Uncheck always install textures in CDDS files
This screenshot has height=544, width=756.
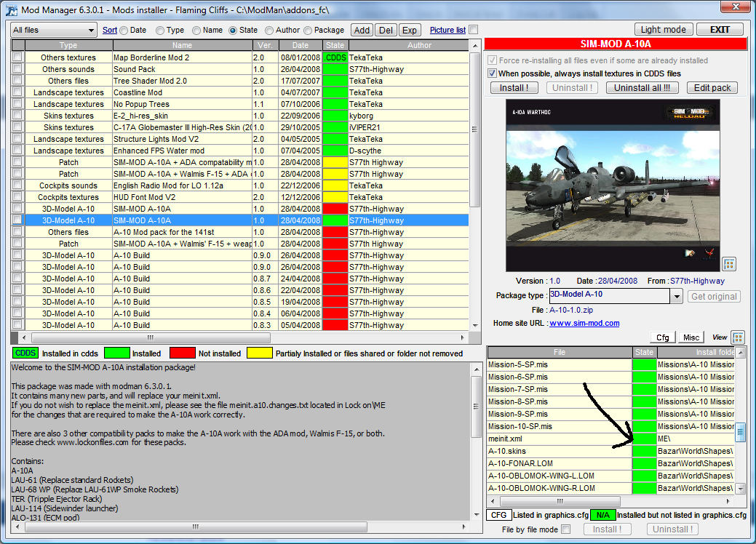(493, 73)
